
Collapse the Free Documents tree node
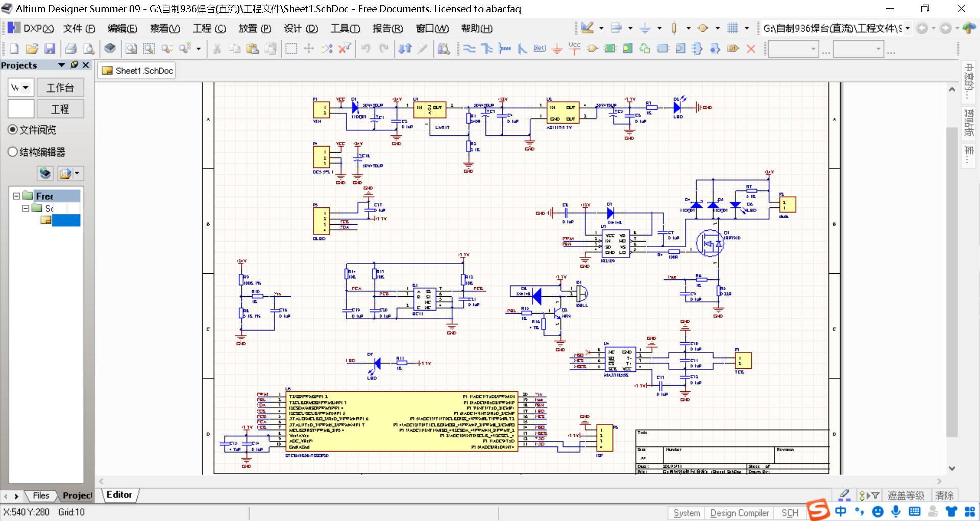pos(16,196)
